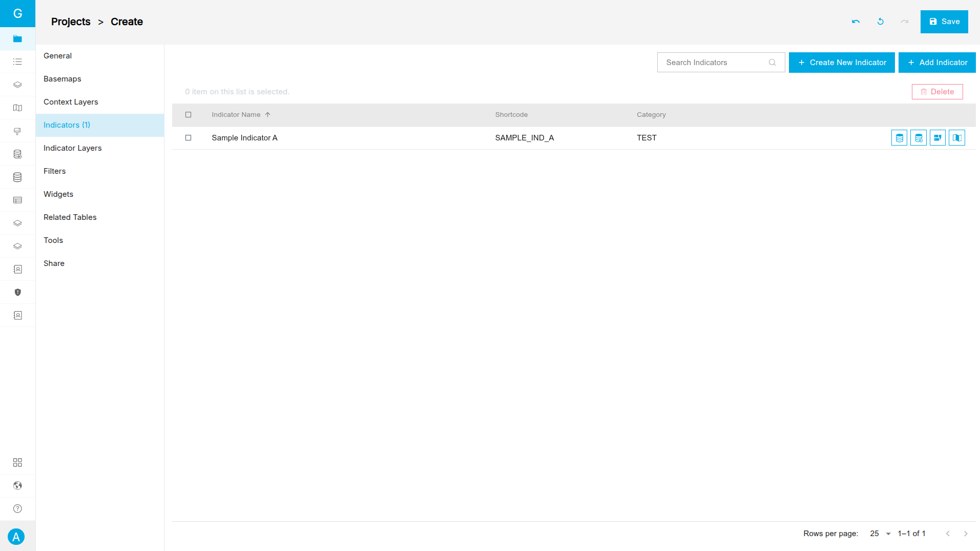
Task: Open the Context Layers tab
Action: tap(71, 102)
